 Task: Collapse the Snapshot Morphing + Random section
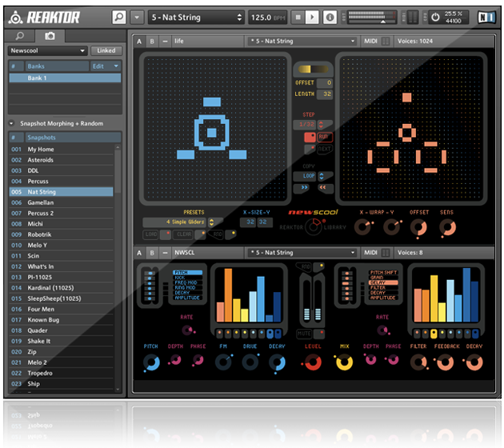[11, 123]
